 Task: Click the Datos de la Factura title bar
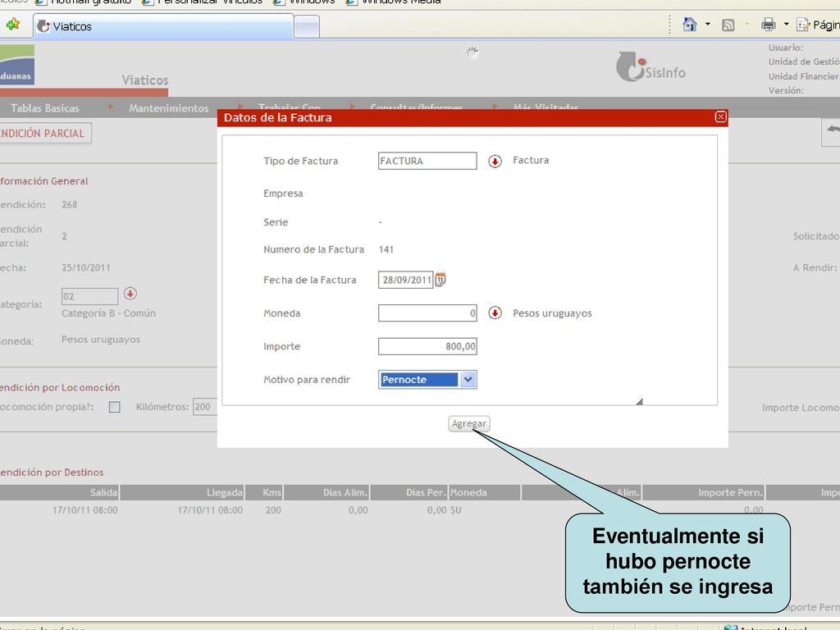(472, 117)
